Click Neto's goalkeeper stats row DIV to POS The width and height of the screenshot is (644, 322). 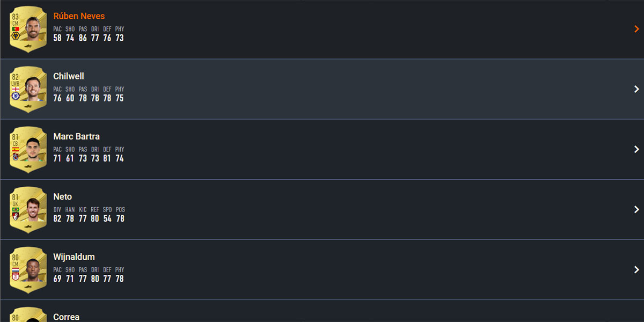point(89,215)
